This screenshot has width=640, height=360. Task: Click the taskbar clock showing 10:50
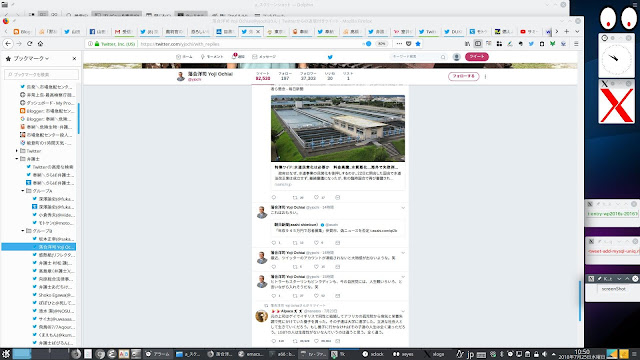582,354
